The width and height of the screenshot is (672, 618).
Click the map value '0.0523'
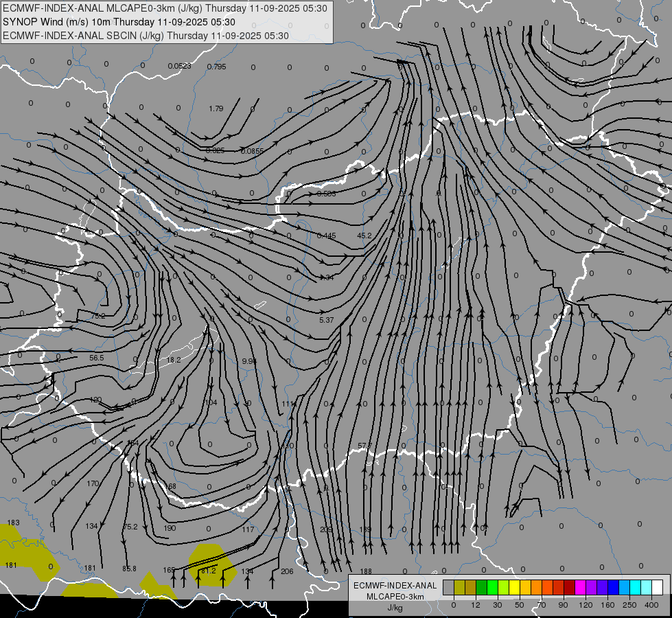[179, 66]
